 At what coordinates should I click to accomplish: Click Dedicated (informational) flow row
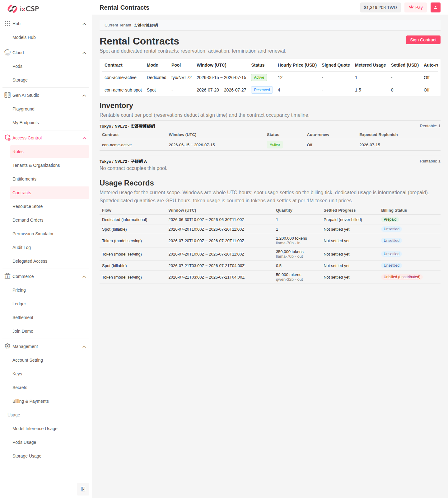270,220
